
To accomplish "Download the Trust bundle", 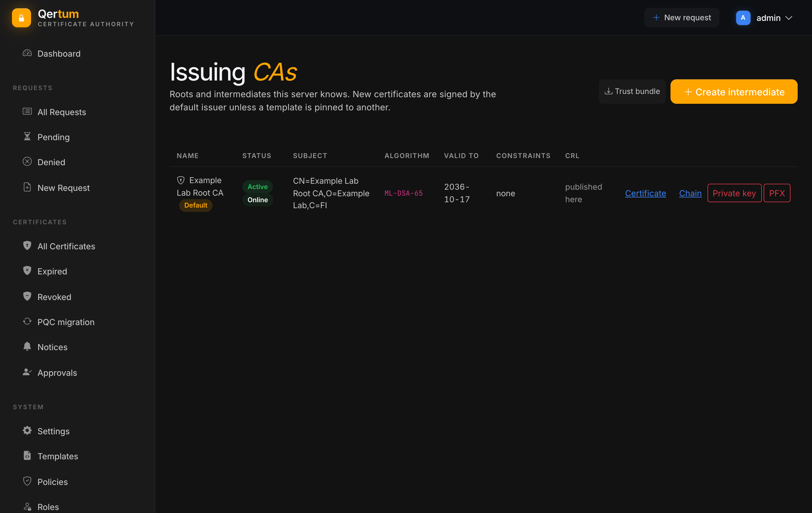I will (632, 91).
